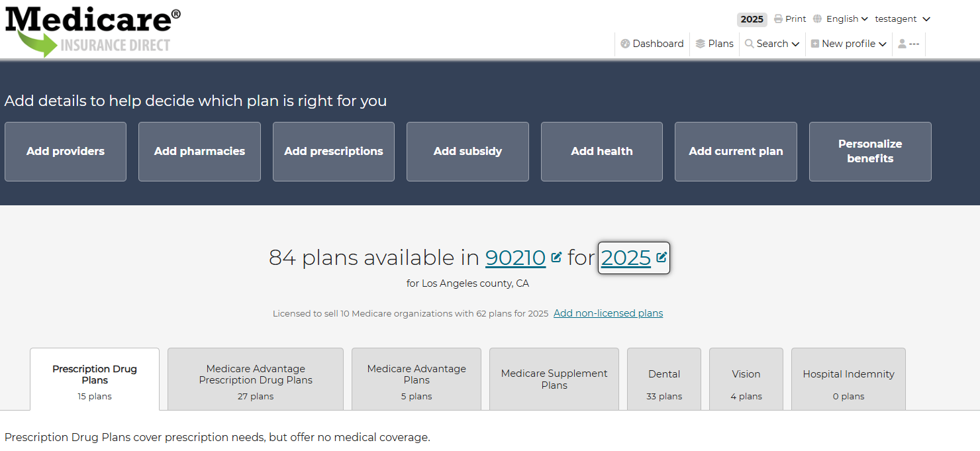Expand the New profile dropdown arrow
This screenshot has height=451, width=980.
pyautogui.click(x=882, y=44)
